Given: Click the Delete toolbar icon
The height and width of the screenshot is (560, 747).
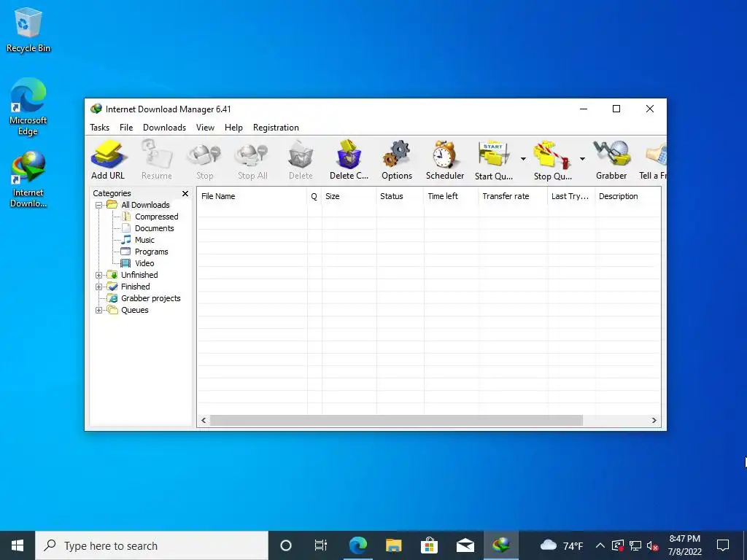Looking at the screenshot, I should coord(301,160).
